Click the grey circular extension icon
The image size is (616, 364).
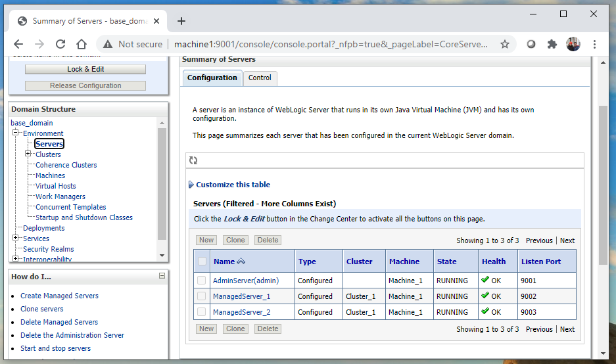(x=531, y=44)
